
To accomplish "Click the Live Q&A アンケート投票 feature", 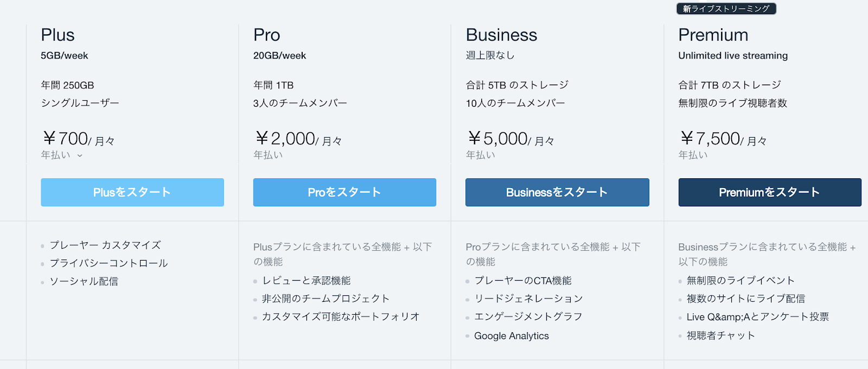I will pos(757,317).
